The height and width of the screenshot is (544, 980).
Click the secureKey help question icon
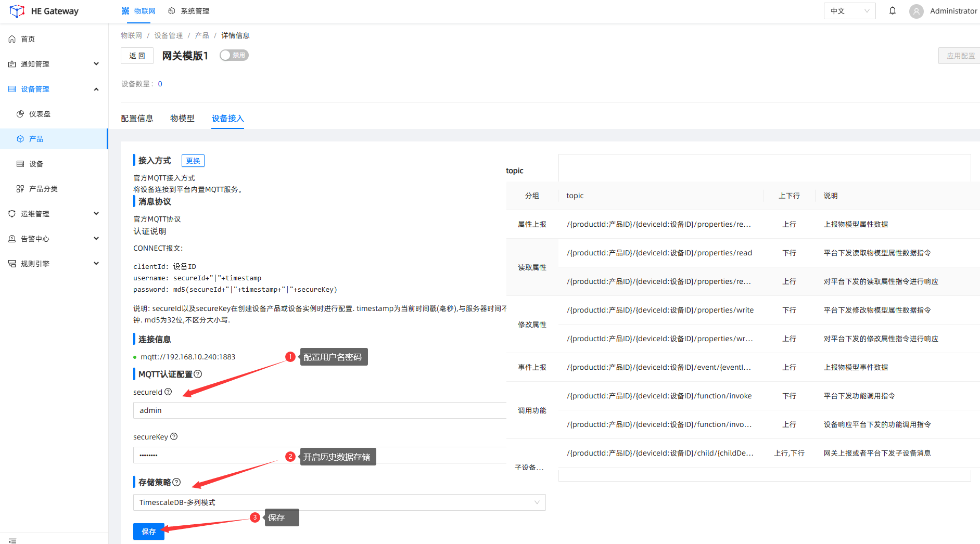(x=174, y=436)
